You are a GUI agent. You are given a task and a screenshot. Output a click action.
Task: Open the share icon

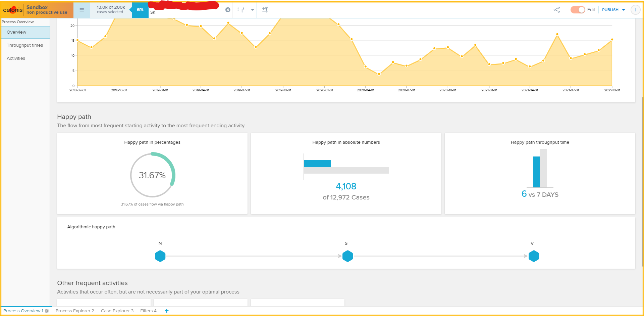[x=557, y=10]
